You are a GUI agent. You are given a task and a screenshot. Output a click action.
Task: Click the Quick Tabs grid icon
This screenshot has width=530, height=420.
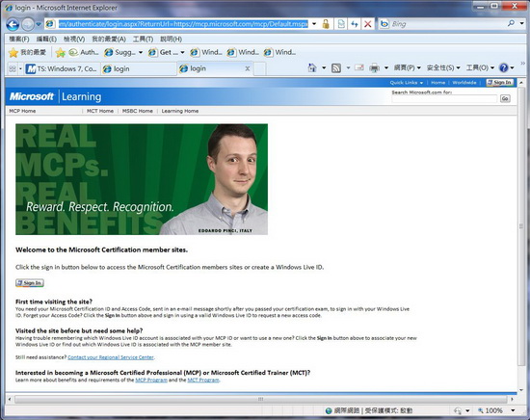click(13, 69)
